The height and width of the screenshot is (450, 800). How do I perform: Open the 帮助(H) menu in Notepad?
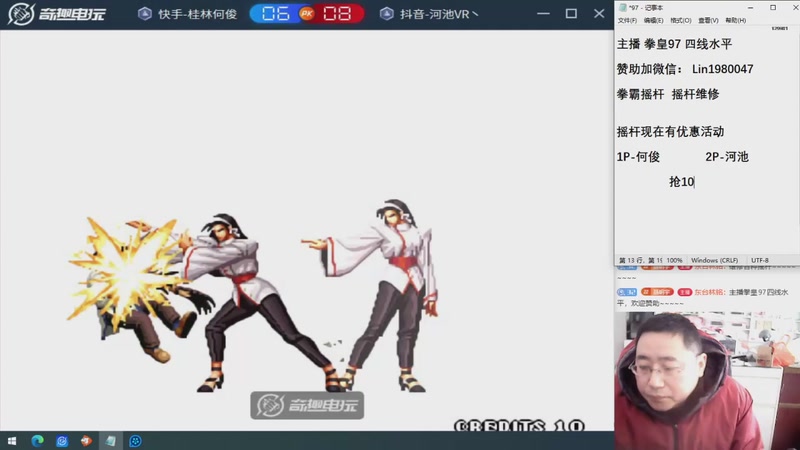735,20
